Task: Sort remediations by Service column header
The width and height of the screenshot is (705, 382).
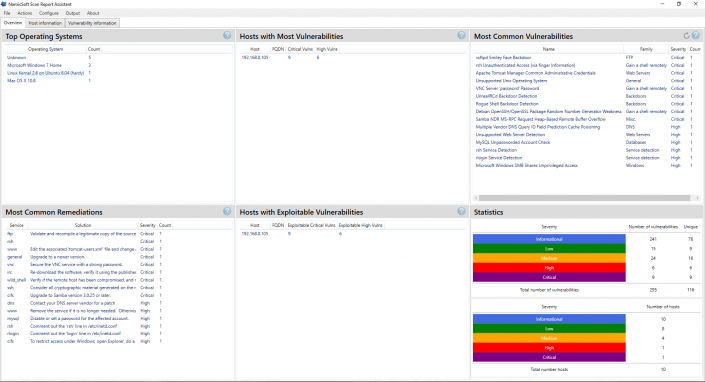Action: tap(17, 225)
